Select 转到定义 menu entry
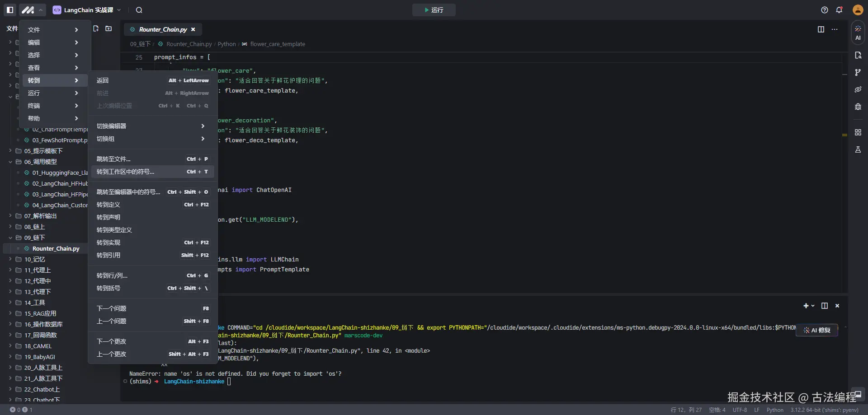Viewport: 868px width, 415px height. 108,205
